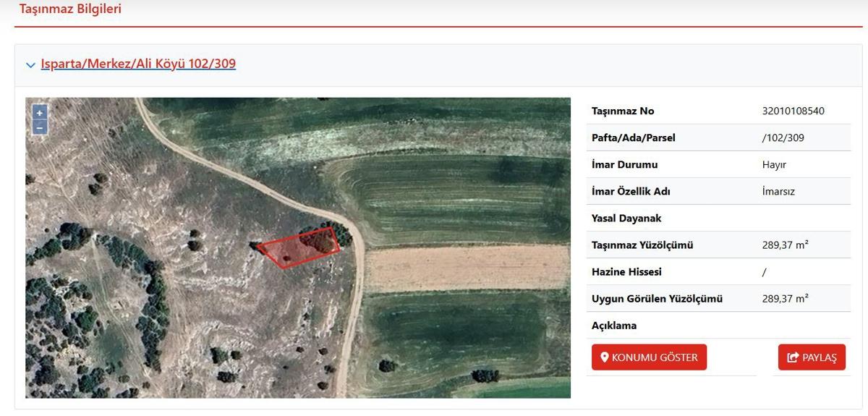Click the Hazine Hissesi row label
Image resolution: width=868 pixels, height=416 pixels.
tap(626, 271)
